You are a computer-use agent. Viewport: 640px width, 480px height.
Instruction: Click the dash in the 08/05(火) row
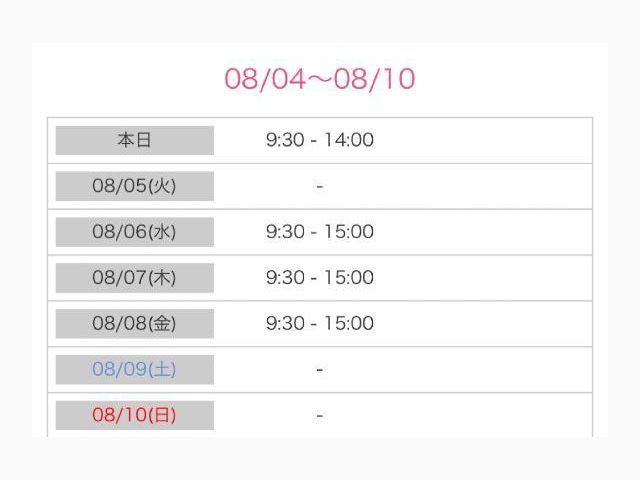[x=320, y=187]
